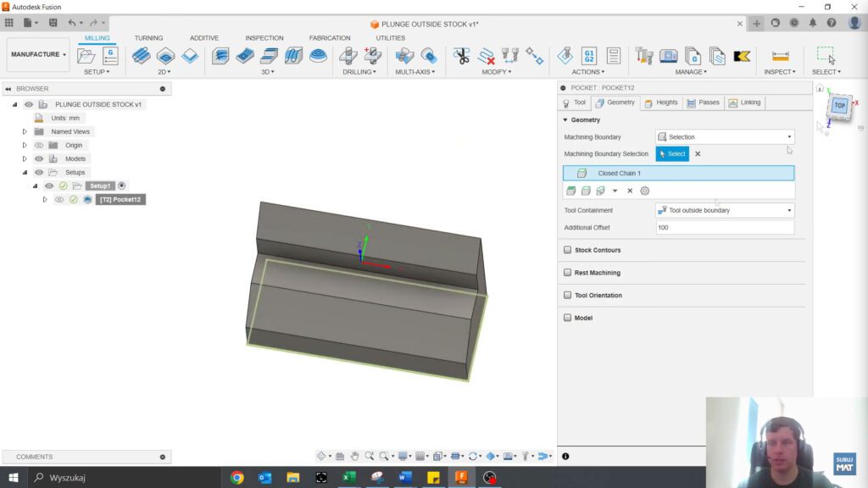Expand the Named Views tree item
This screenshot has width=868, height=488.
click(x=25, y=131)
